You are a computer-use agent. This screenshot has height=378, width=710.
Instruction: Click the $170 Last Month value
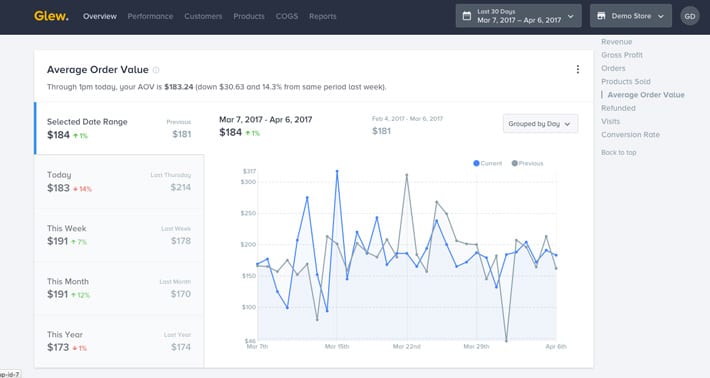[x=181, y=294]
